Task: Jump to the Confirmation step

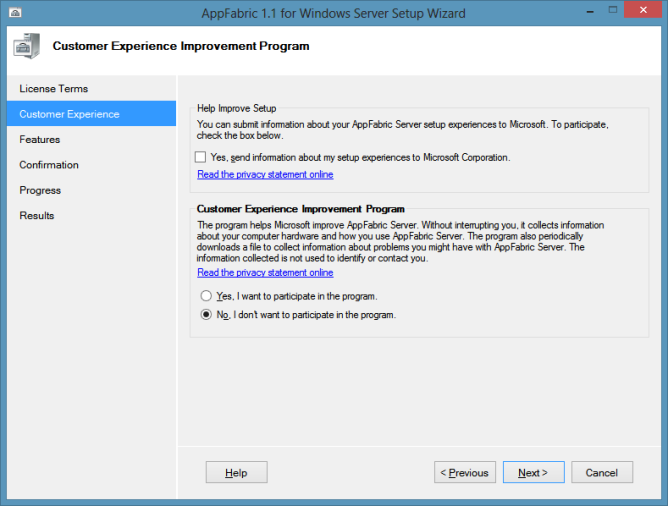Action: (49, 165)
